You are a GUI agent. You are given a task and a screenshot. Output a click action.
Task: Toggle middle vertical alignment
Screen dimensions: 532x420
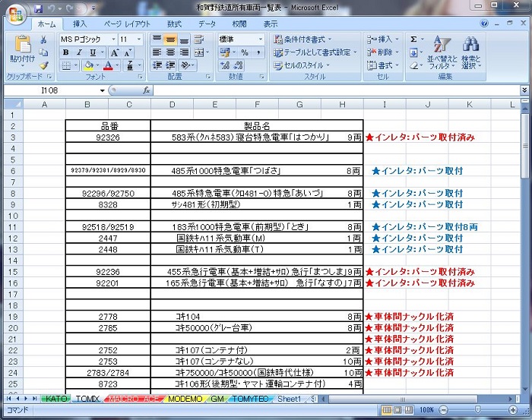coord(170,39)
